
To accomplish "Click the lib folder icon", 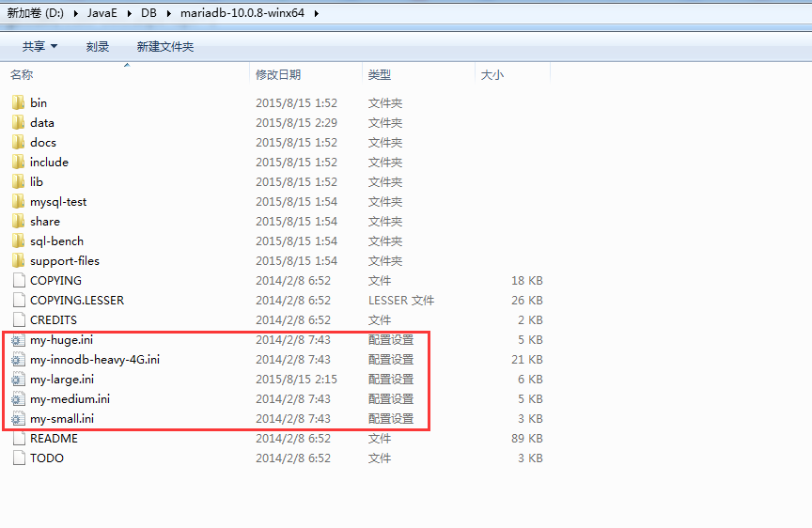I will pyautogui.click(x=18, y=181).
